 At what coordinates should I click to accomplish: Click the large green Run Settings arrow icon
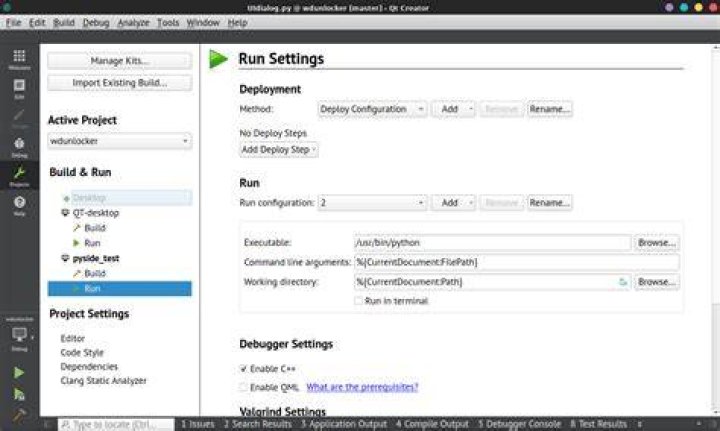(218, 59)
